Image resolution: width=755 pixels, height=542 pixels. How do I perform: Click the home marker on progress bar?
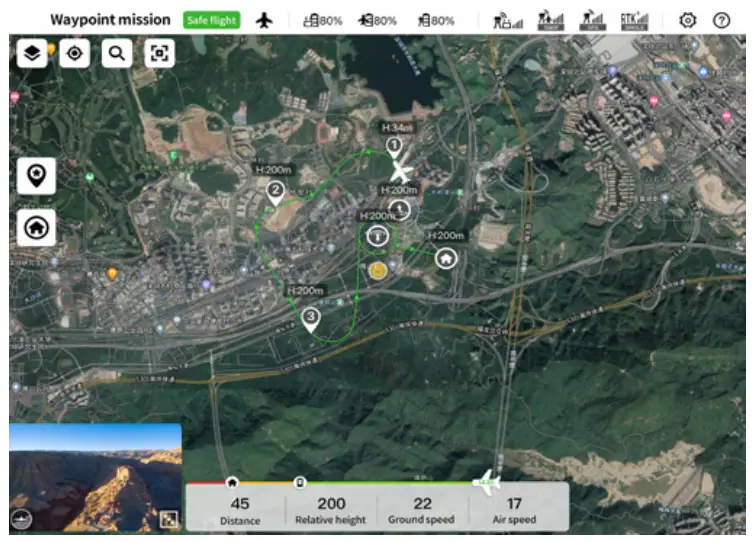tap(232, 482)
